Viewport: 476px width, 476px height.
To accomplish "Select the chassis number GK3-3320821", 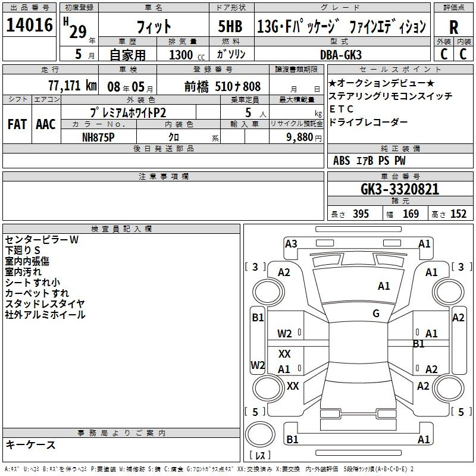I will pyautogui.click(x=400, y=189).
